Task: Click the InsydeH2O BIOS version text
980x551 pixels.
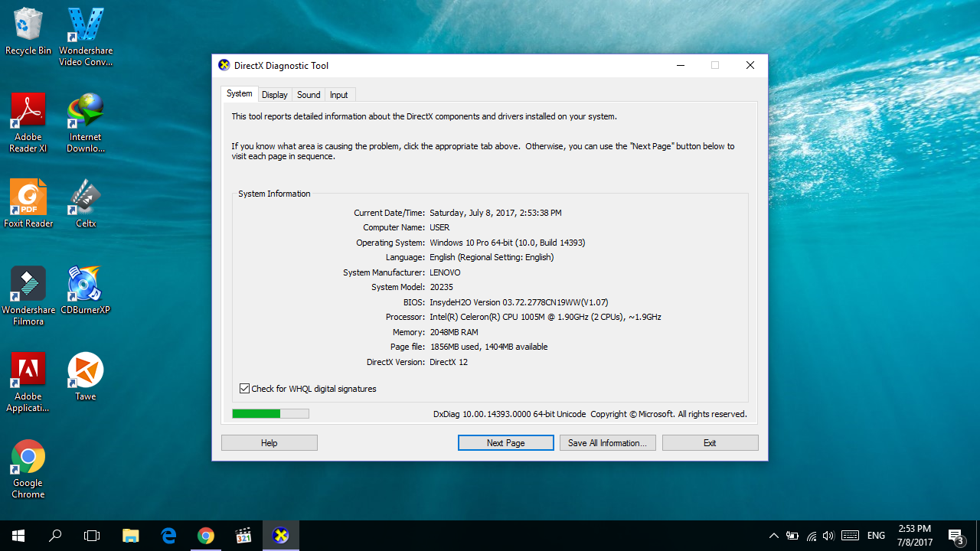Action: (x=519, y=302)
